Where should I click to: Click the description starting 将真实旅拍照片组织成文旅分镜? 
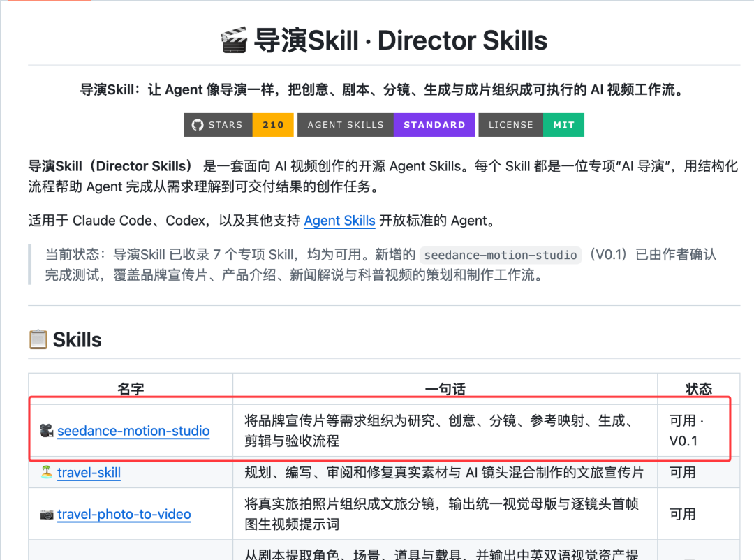click(x=441, y=515)
